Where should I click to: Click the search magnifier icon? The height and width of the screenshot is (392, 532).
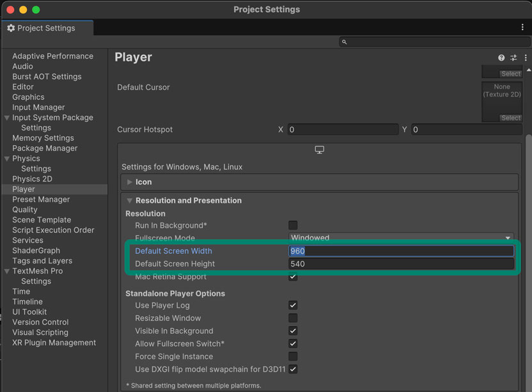pyautogui.click(x=344, y=42)
